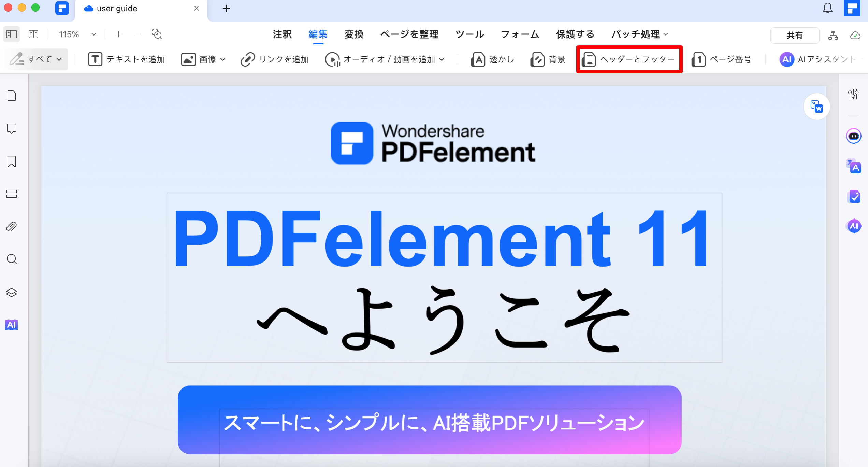This screenshot has height=467, width=868.
Task: Click the ページ番号 page number tool
Action: point(722,59)
